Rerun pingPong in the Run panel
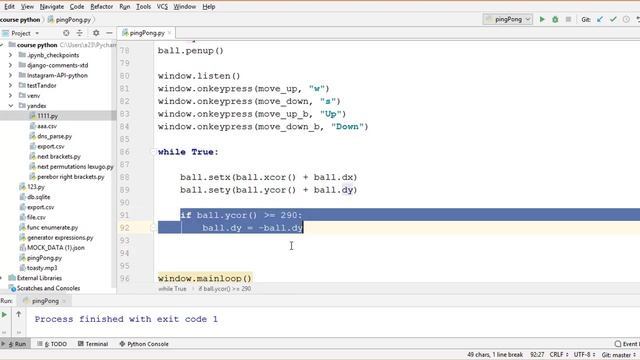The height and width of the screenshot is (360, 640). pyautogui.click(x=4, y=314)
